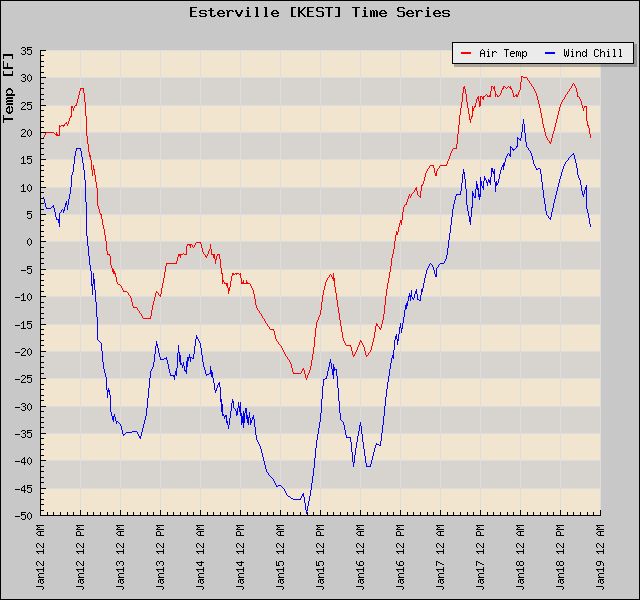Image resolution: width=640 pixels, height=600 pixels.
Task: Click the 'Air Temp' legend label
Action: point(503,53)
